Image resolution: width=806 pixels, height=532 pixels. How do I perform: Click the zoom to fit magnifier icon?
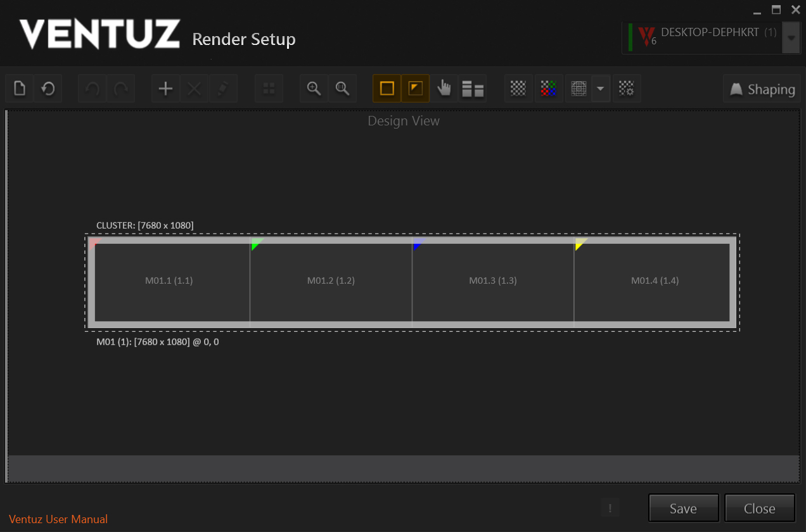pos(342,89)
